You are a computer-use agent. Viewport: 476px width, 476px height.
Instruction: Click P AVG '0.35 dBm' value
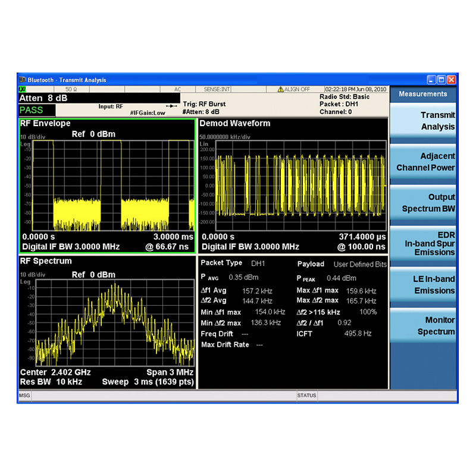pos(243,277)
